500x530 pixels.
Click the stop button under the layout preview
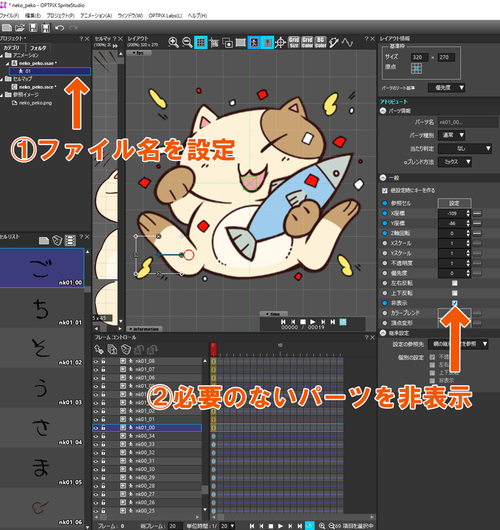pos(303,322)
